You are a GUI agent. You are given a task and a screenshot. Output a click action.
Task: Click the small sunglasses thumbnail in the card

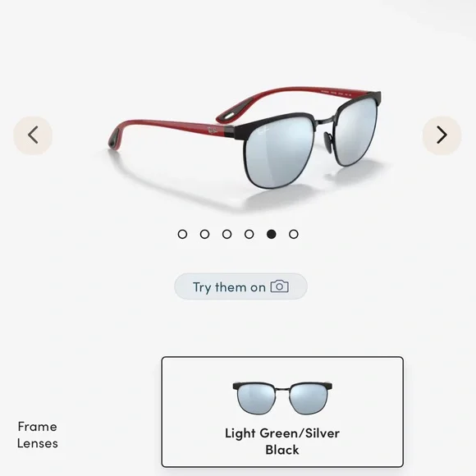[x=282, y=399]
